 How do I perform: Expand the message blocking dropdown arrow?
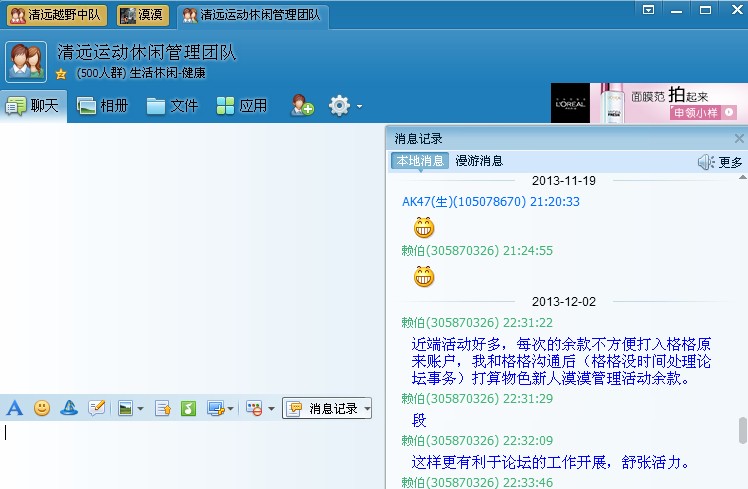click(x=271, y=409)
